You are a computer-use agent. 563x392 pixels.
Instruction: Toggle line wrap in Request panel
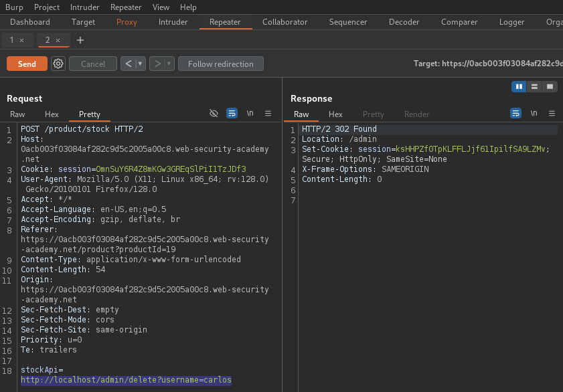232,113
